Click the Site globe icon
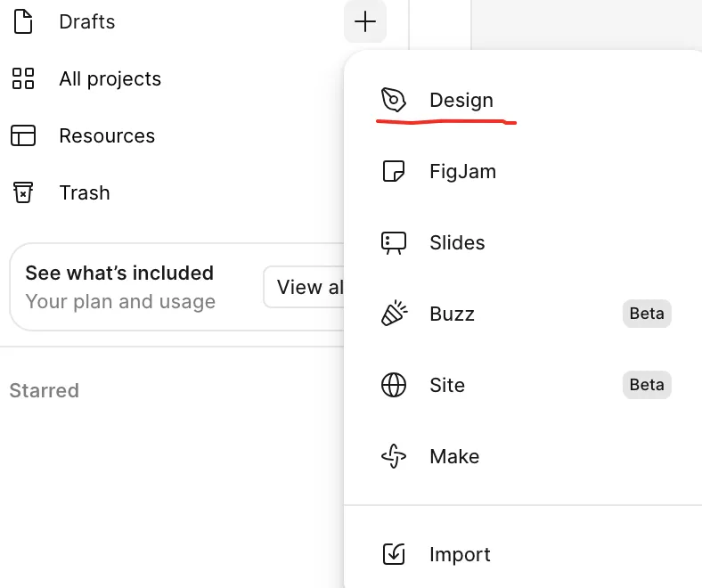The image size is (702, 588). [393, 385]
